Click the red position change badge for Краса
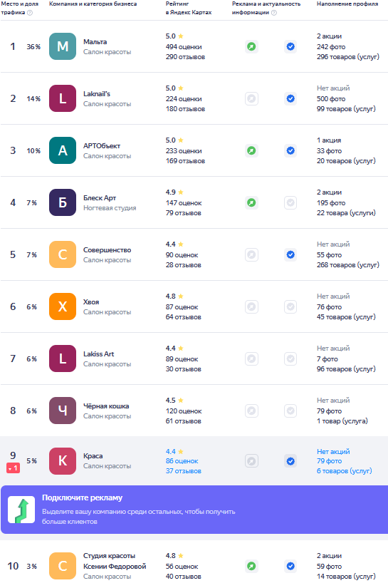 13,468
